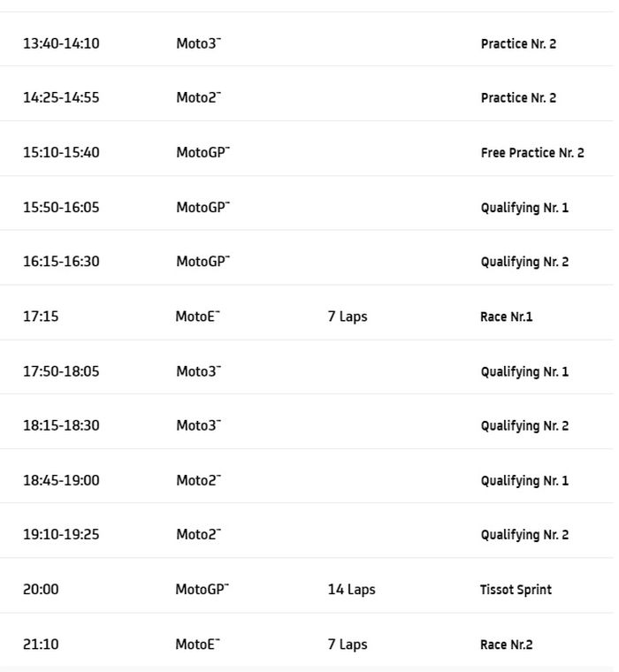
Task: Click the Tissot Sprint session label
Action: [x=516, y=590]
